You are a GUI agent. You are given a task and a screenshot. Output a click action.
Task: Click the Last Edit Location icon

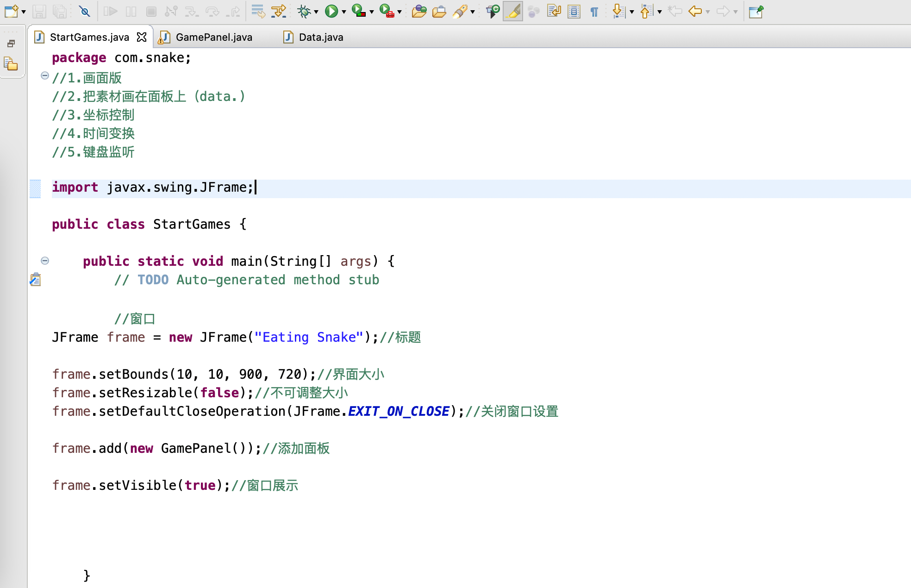click(x=675, y=11)
